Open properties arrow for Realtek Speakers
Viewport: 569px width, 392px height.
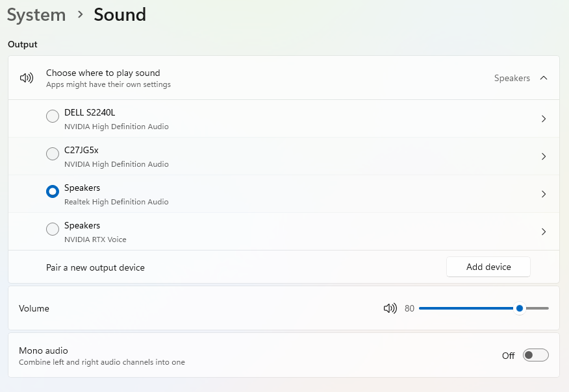544,194
